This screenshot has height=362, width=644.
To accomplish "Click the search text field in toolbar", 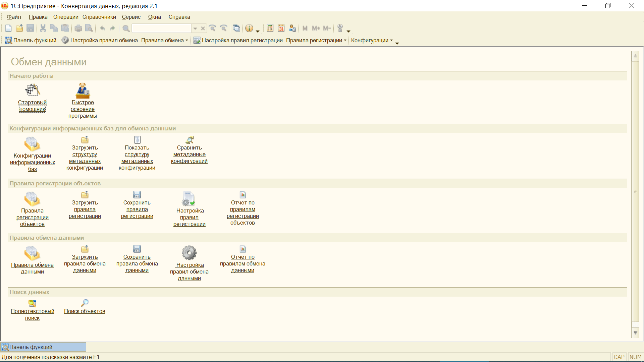I will click(x=162, y=28).
